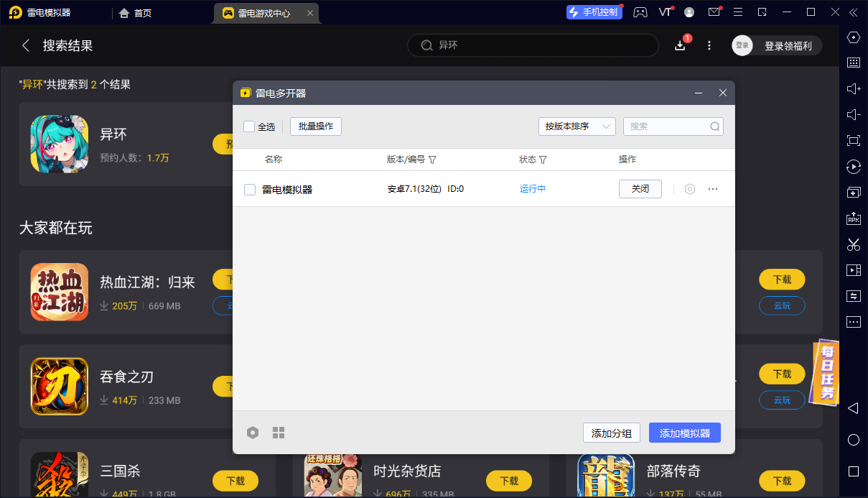
Task: Open the 每日任务 daily tasks banner
Action: point(826,373)
